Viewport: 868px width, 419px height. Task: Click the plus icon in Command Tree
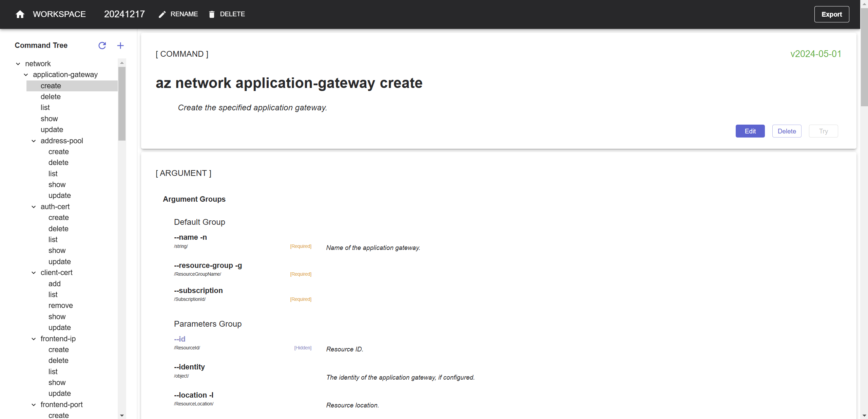coord(120,45)
